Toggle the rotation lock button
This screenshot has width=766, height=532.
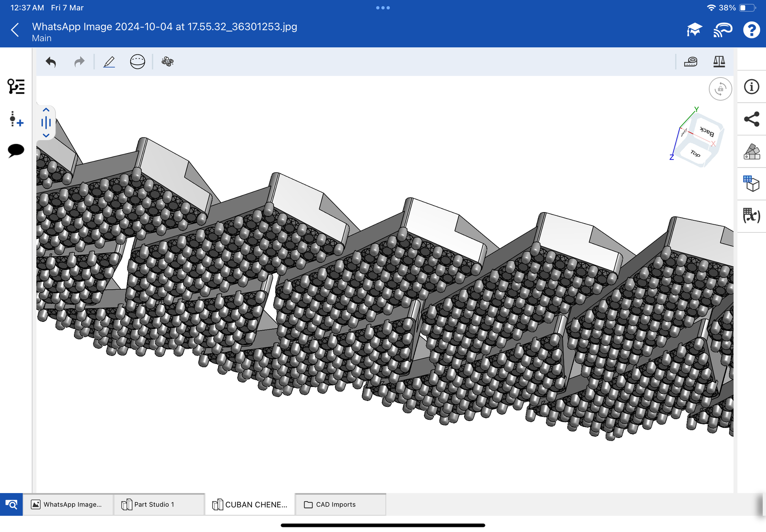tap(720, 89)
